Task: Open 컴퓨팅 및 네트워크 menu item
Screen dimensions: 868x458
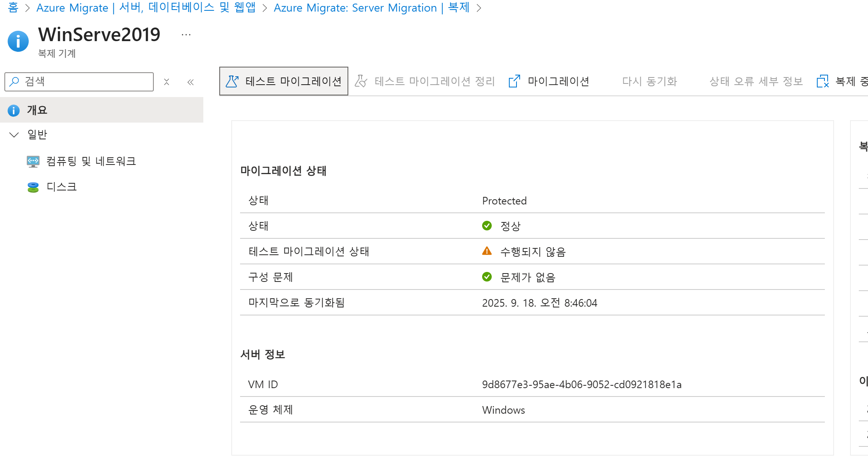Action: [91, 161]
